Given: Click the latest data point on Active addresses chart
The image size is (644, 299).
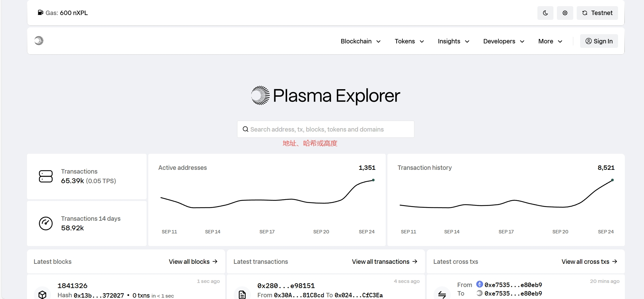Looking at the screenshot, I should [373, 180].
